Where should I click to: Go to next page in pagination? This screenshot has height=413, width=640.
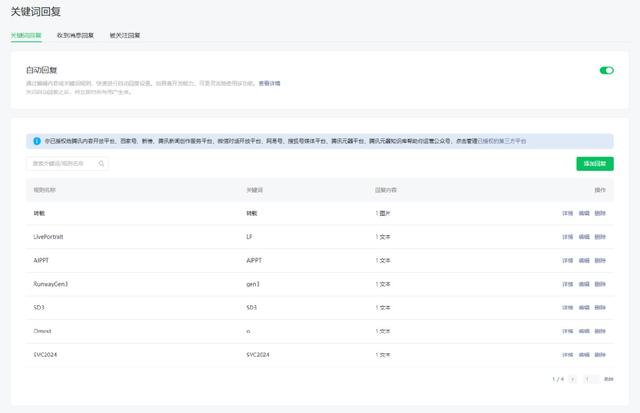(574, 379)
